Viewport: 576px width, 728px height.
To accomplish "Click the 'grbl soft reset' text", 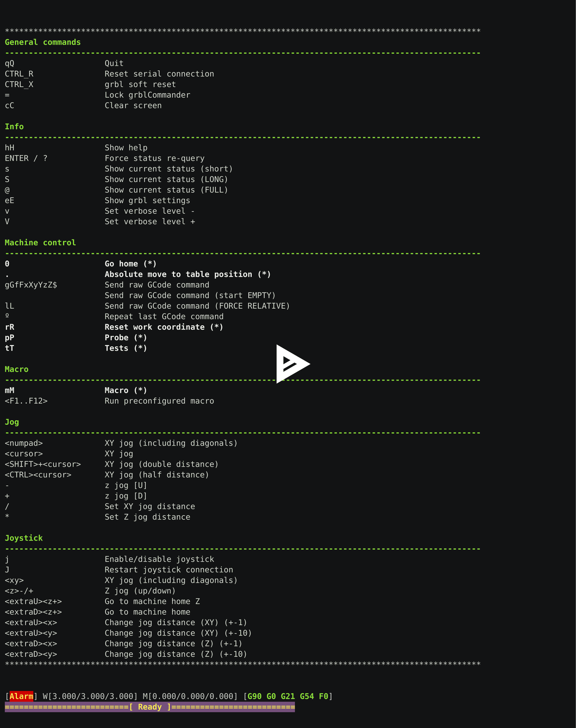I will 140,84.
